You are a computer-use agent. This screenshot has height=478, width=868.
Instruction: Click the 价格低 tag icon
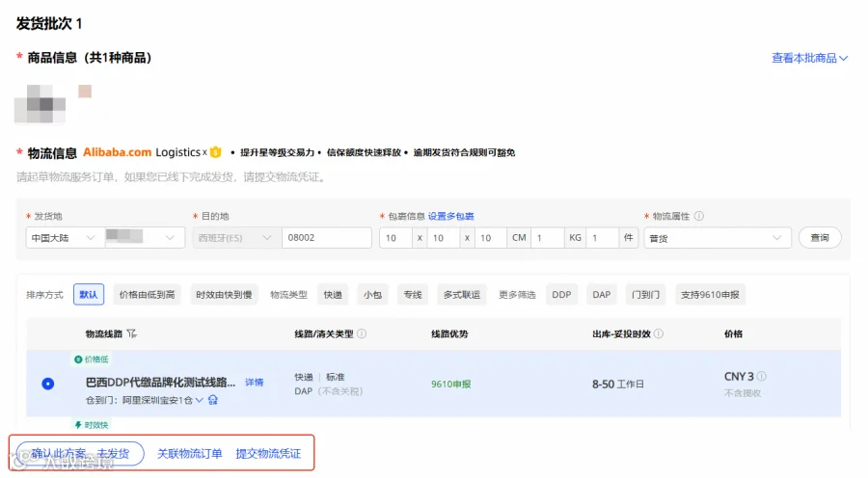click(78, 359)
